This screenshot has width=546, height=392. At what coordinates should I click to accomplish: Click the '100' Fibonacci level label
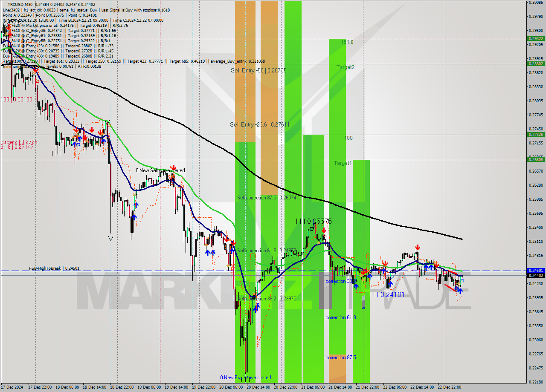349,138
